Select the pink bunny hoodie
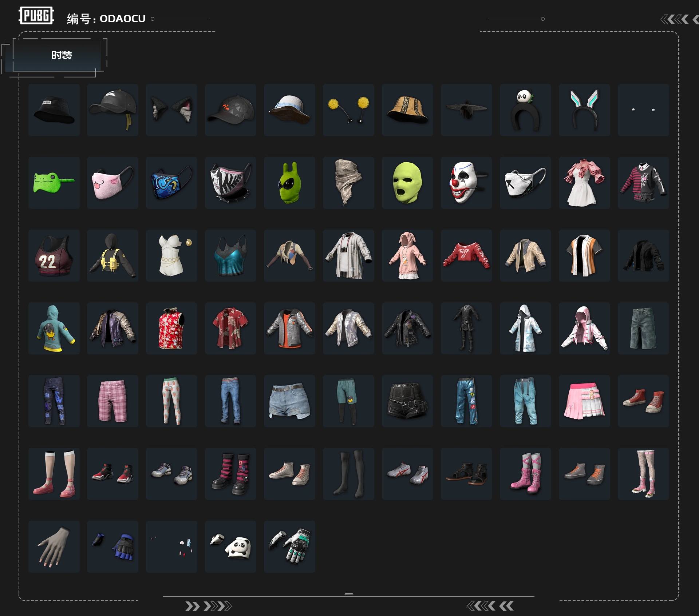The width and height of the screenshot is (699, 616). pos(407,255)
